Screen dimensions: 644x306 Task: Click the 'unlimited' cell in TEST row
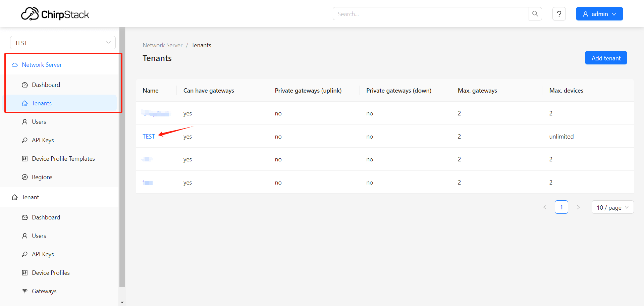[x=561, y=137]
